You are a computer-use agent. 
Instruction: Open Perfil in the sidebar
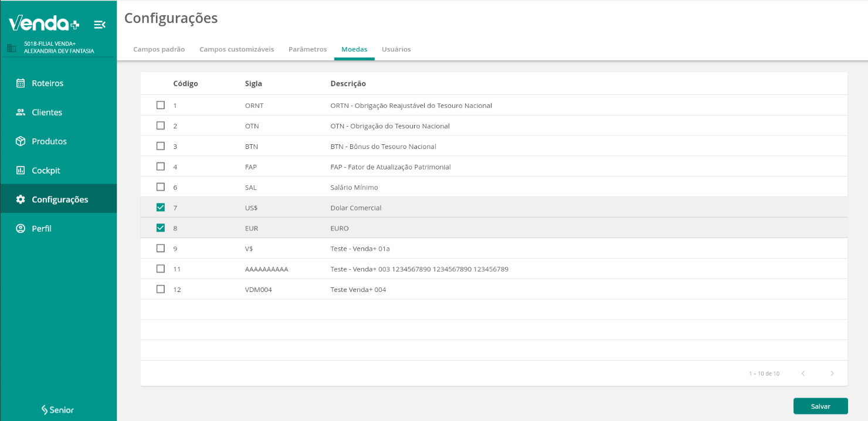59,229
